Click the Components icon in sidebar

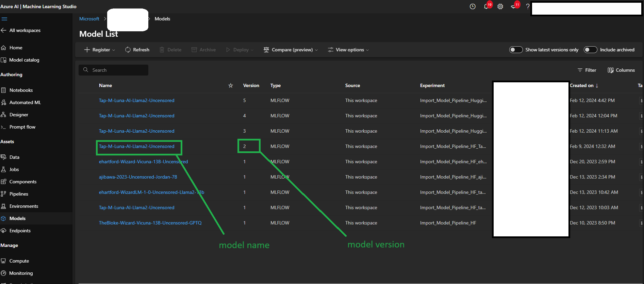(3, 182)
